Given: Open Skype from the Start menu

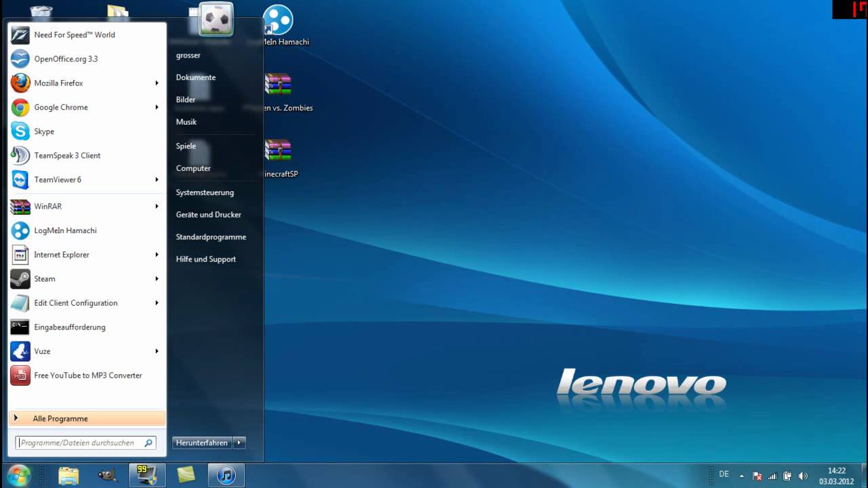Looking at the screenshot, I should 87,131.
